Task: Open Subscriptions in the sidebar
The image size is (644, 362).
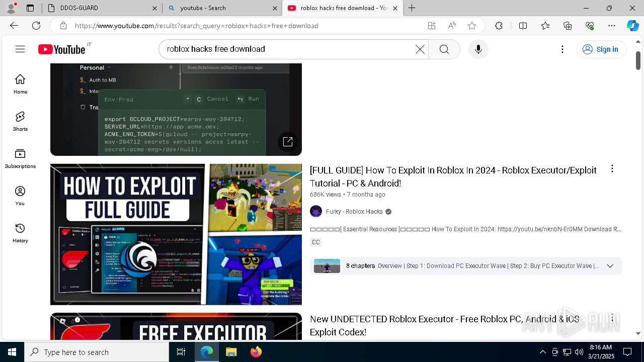Action: (20, 158)
